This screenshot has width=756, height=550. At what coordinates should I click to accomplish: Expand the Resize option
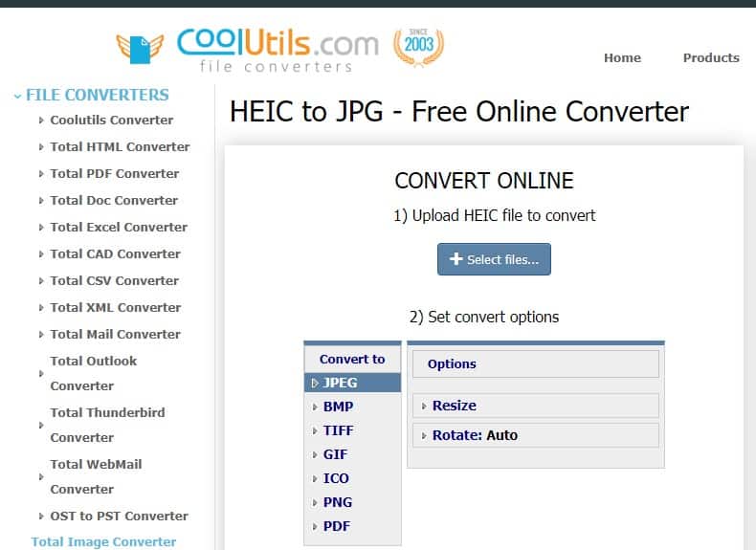click(x=536, y=406)
